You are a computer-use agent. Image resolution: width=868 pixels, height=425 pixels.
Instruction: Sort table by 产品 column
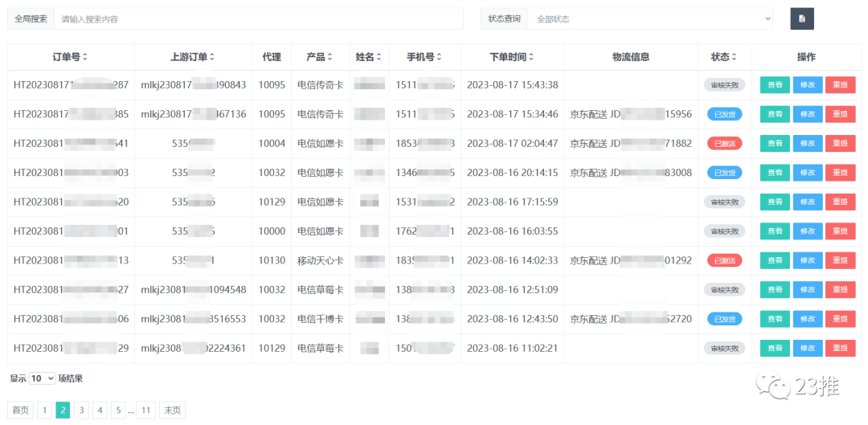tap(320, 57)
